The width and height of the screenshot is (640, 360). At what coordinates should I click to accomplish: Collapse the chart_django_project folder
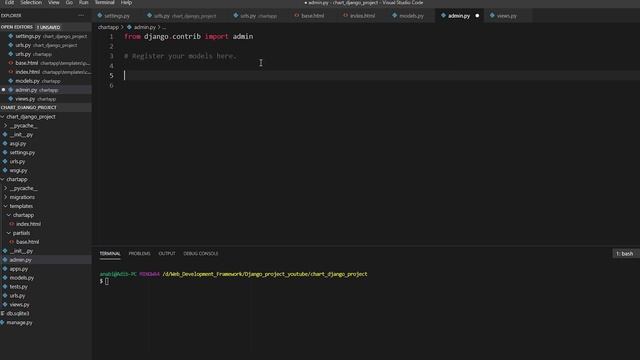(x=31, y=117)
